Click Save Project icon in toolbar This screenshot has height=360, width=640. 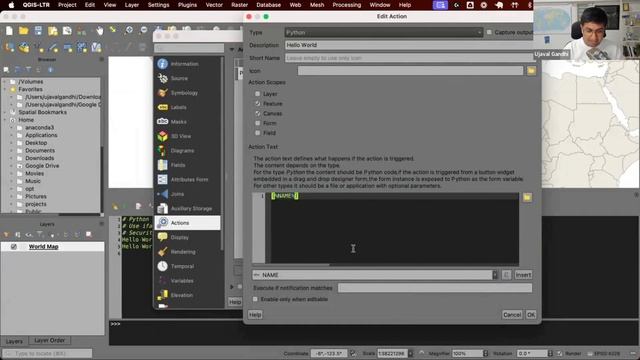pyautogui.click(x=38, y=31)
